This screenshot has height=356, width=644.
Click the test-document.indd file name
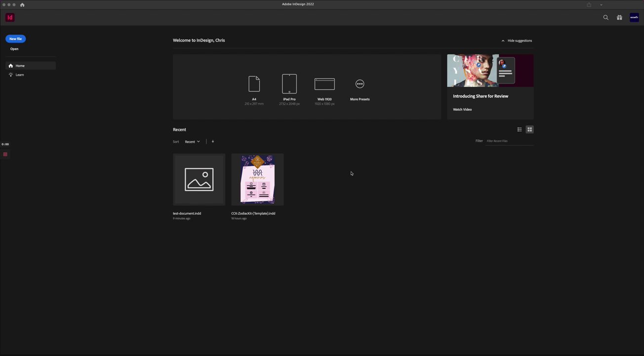pos(187,214)
